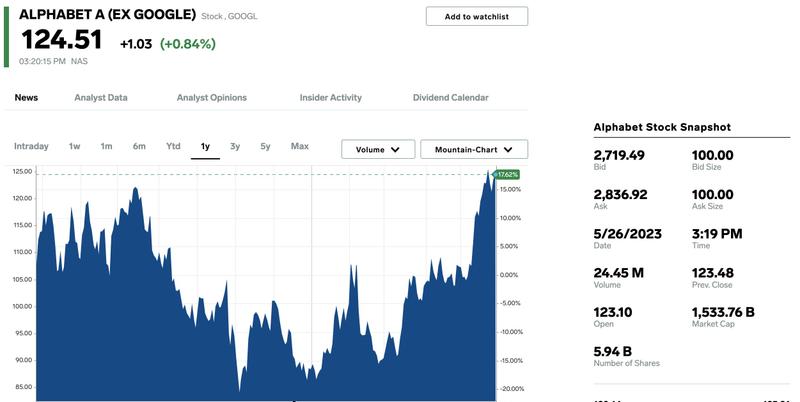The width and height of the screenshot is (800, 402).
Task: Click the Prev. Close value 123.48
Action: (713, 273)
